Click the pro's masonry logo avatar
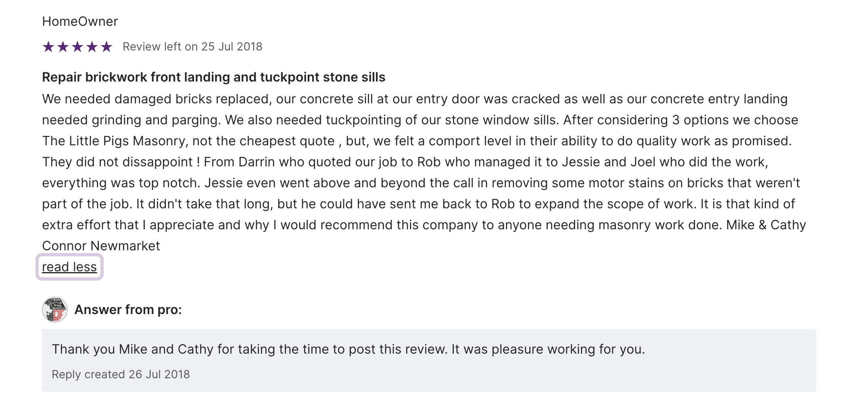The height and width of the screenshot is (394, 868). point(55,310)
